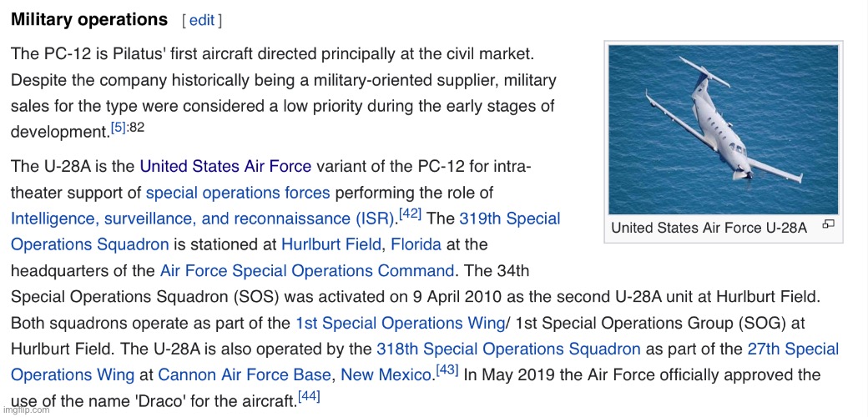Click the Military operations section heading

pyautogui.click(x=89, y=19)
